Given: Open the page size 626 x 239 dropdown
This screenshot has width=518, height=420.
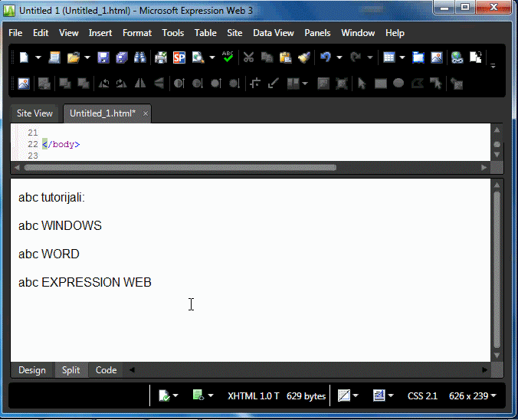Looking at the screenshot, I should (473, 396).
